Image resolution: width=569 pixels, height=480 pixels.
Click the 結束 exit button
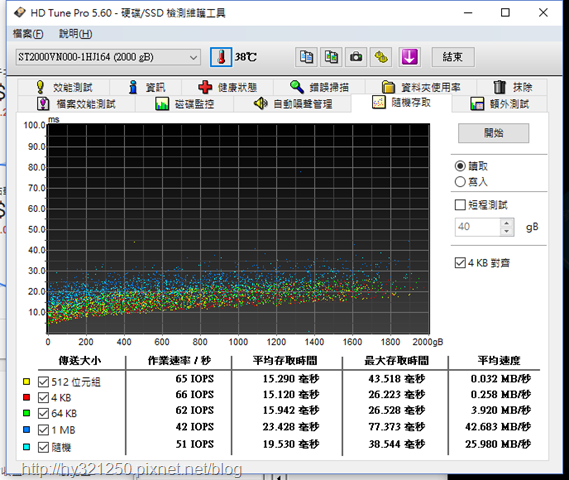pos(453,57)
